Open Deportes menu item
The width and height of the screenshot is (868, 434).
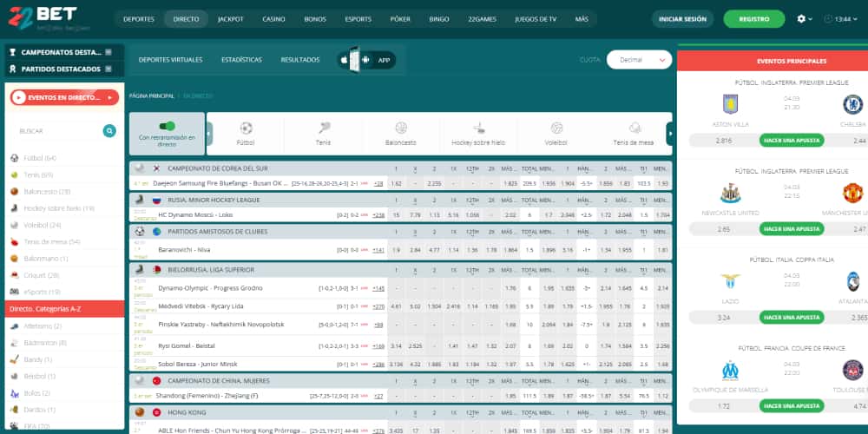[139, 19]
